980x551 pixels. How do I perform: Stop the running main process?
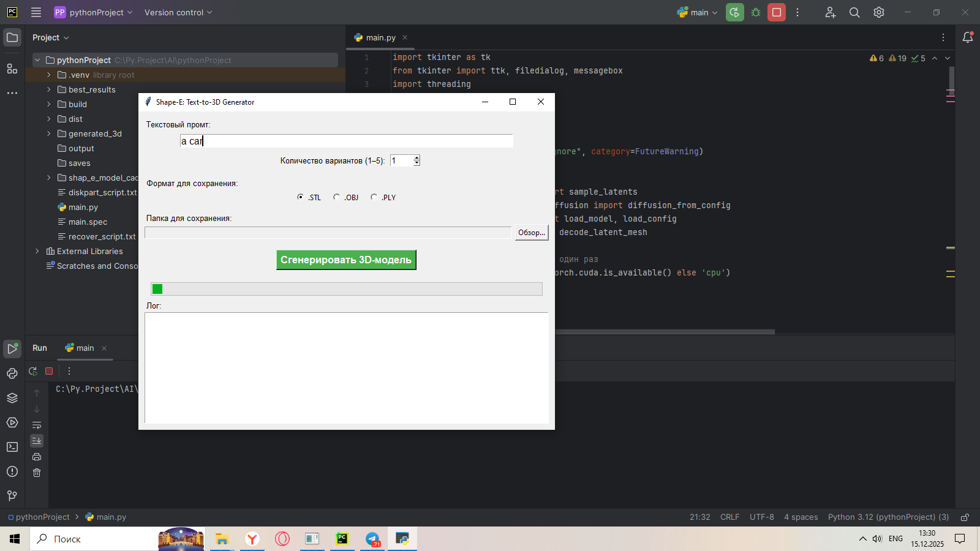pyautogui.click(x=777, y=12)
